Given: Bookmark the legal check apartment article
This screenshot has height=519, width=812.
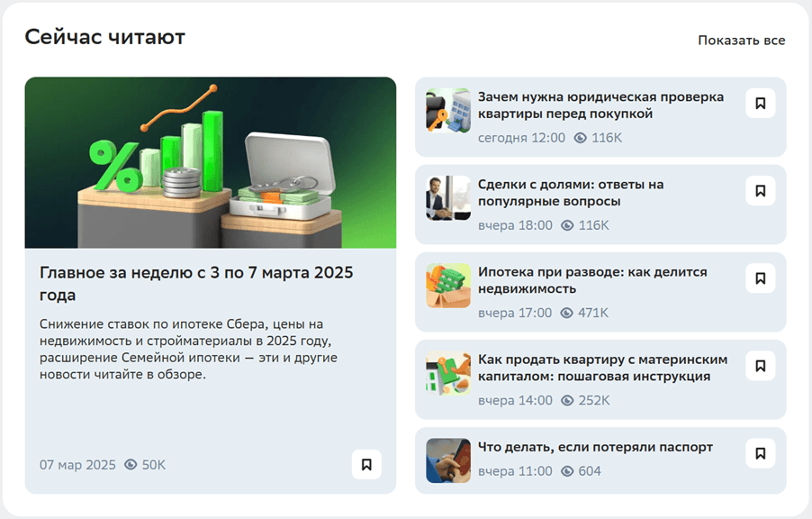Looking at the screenshot, I should [760, 104].
